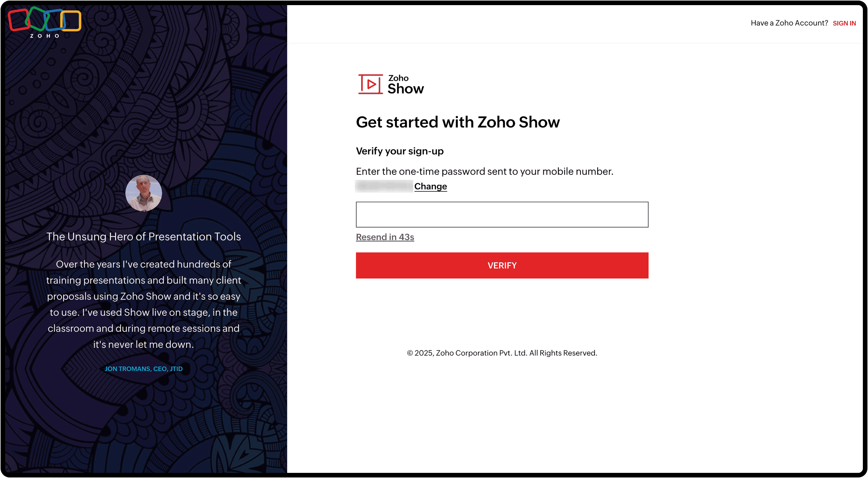Screen dimensions: 868x478
Task: Click Jon Tromans' circular profile photo
Action: (143, 193)
